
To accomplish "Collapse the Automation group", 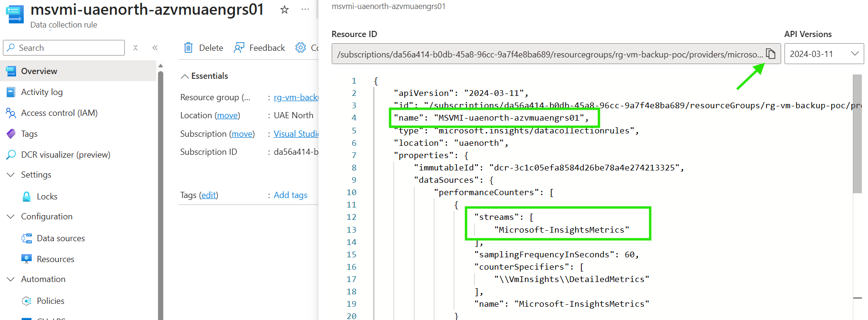I will click(x=10, y=279).
